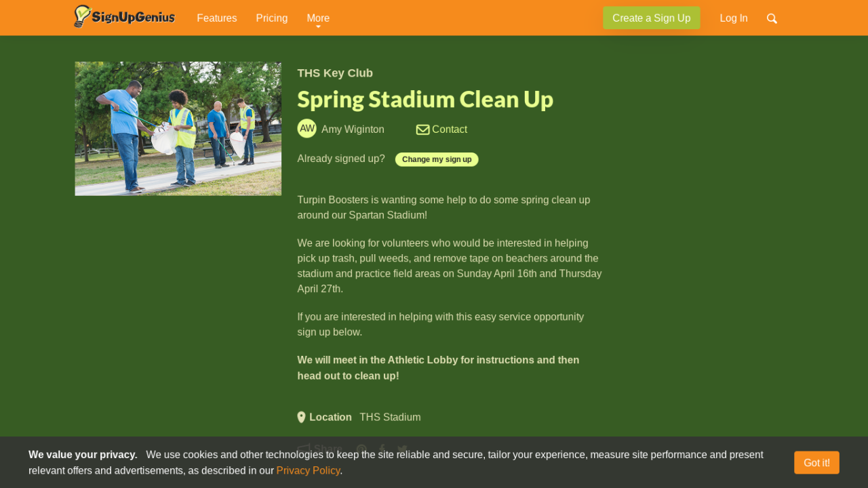Go to the Pricing page
Image resolution: width=868 pixels, height=488 pixels.
[272, 18]
